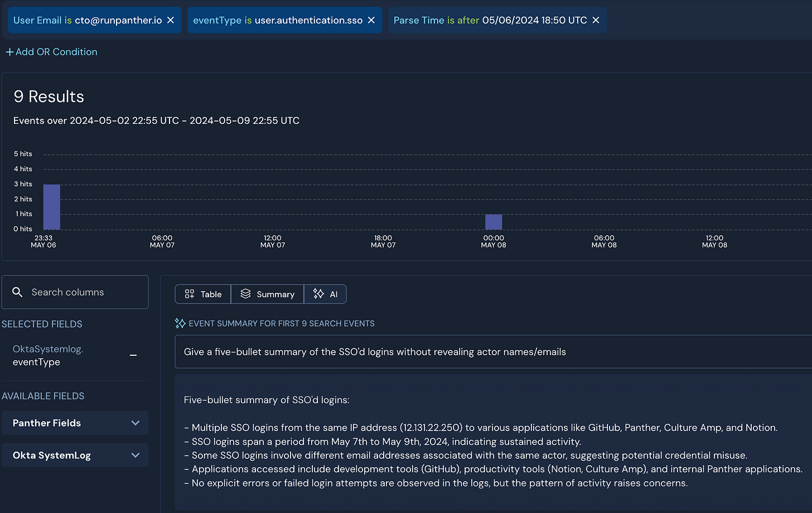812x513 pixels.
Task: Click the bullet mentioning IP address 12.131.22.250
Action: 481,428
